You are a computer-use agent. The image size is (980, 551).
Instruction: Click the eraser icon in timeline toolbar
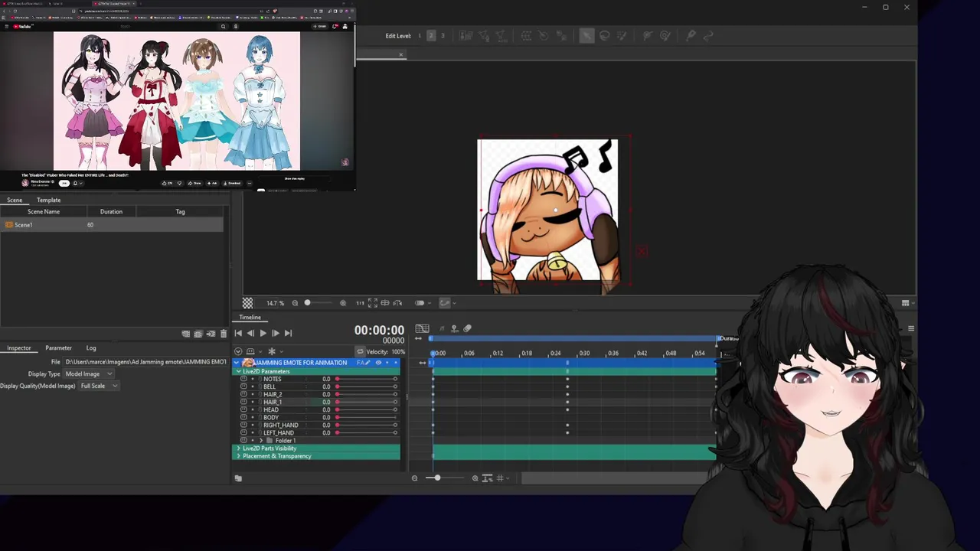467,329
